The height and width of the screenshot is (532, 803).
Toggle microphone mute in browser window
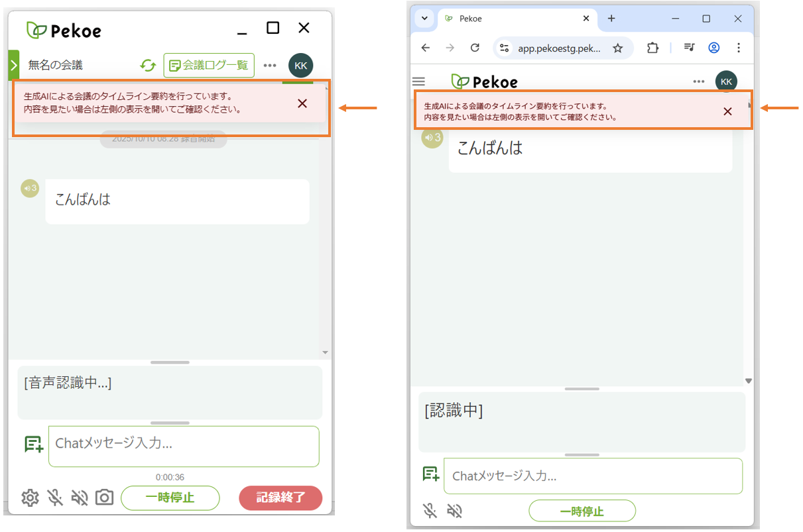pyautogui.click(x=430, y=511)
